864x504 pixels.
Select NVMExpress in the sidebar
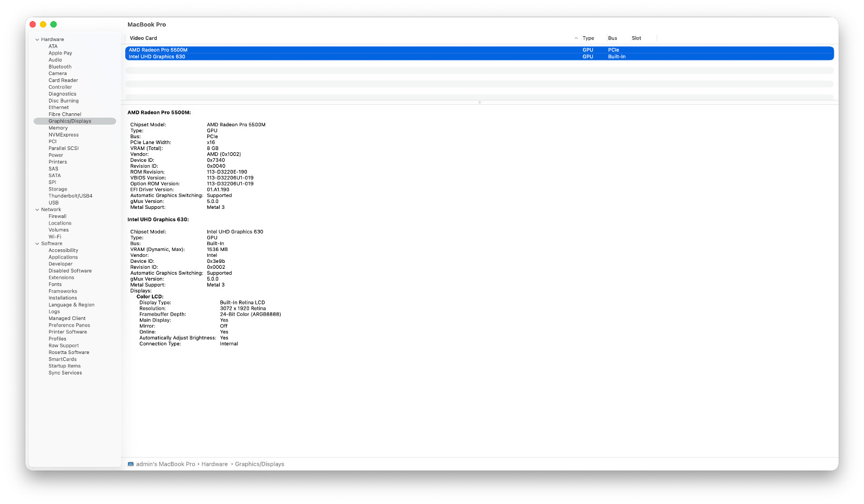(64, 135)
